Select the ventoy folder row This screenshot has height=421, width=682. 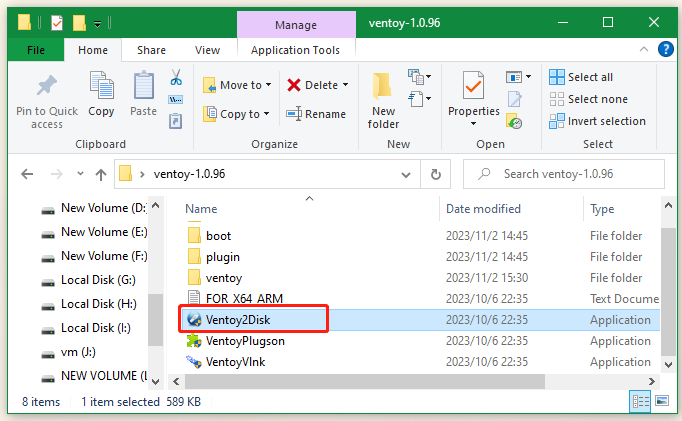click(x=420, y=277)
